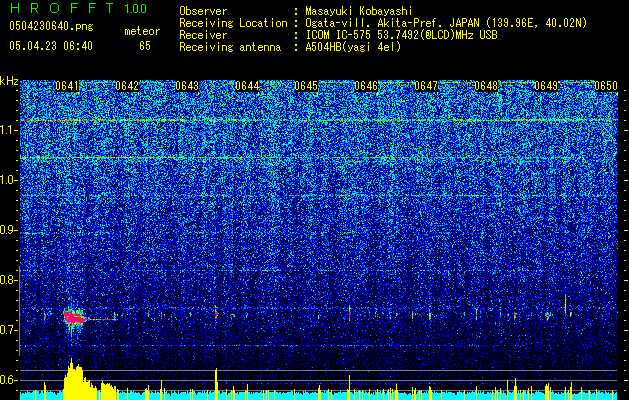Click the 0644 time marker
The height and width of the screenshot is (400, 629).
point(247,86)
